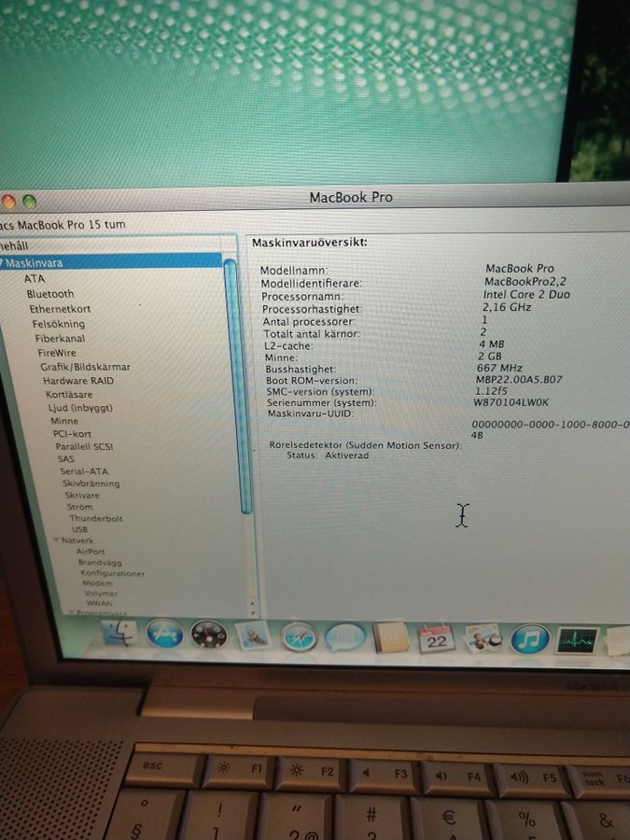Launch iTunes music note icon
Screen dimensions: 630x840
tap(530, 639)
